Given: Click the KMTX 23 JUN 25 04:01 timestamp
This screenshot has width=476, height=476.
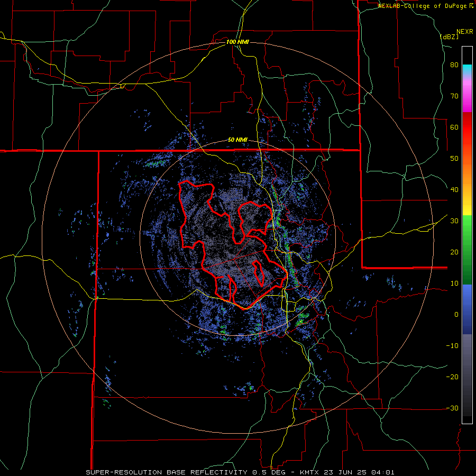Looking at the screenshot, I should (347, 472).
